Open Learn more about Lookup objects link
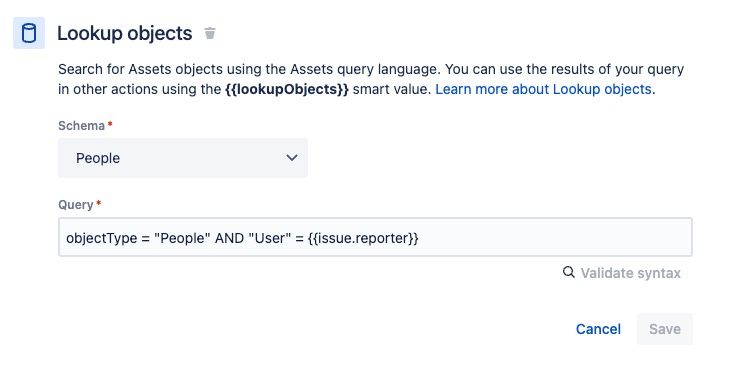The image size is (740, 385). [x=545, y=89]
